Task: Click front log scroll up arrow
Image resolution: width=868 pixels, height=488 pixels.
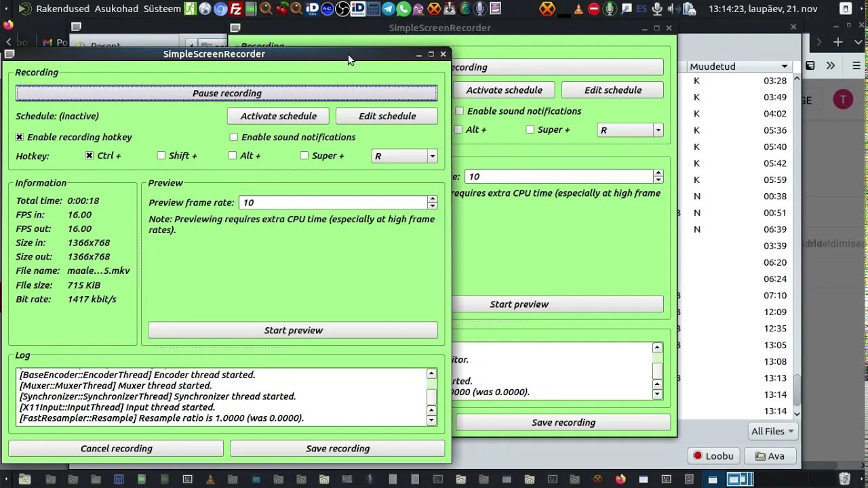Action: pos(431,373)
